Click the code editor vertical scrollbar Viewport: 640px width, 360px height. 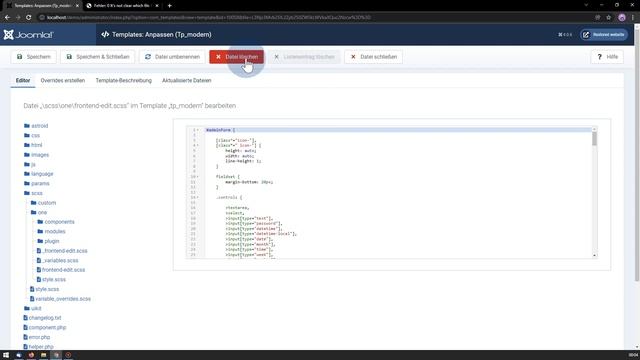[594, 139]
